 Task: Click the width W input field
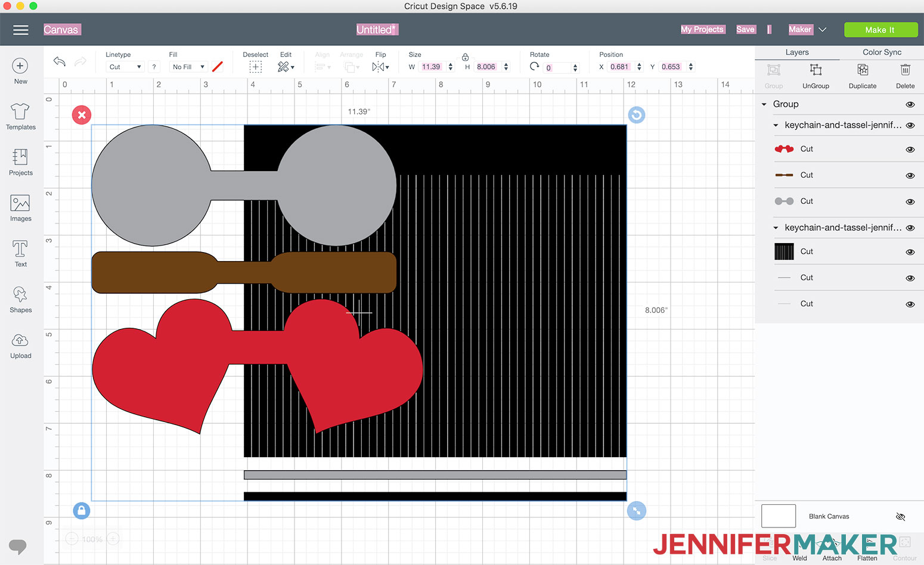(x=432, y=67)
